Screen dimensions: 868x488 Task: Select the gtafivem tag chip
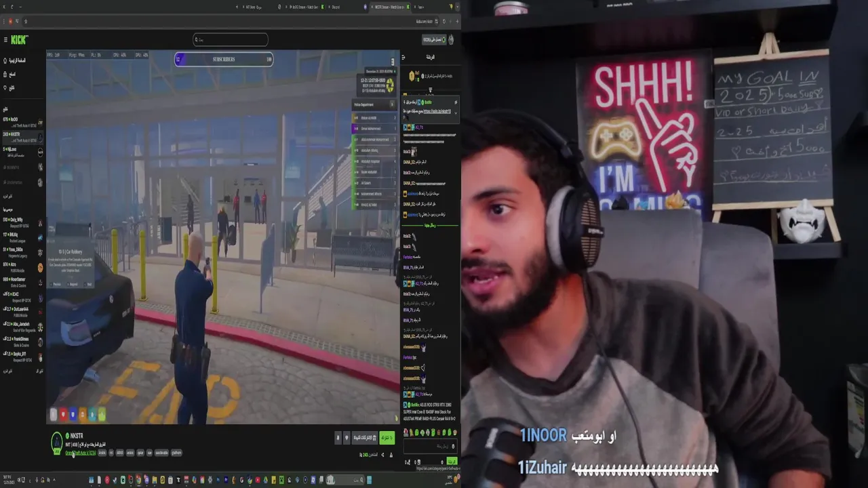click(x=176, y=453)
